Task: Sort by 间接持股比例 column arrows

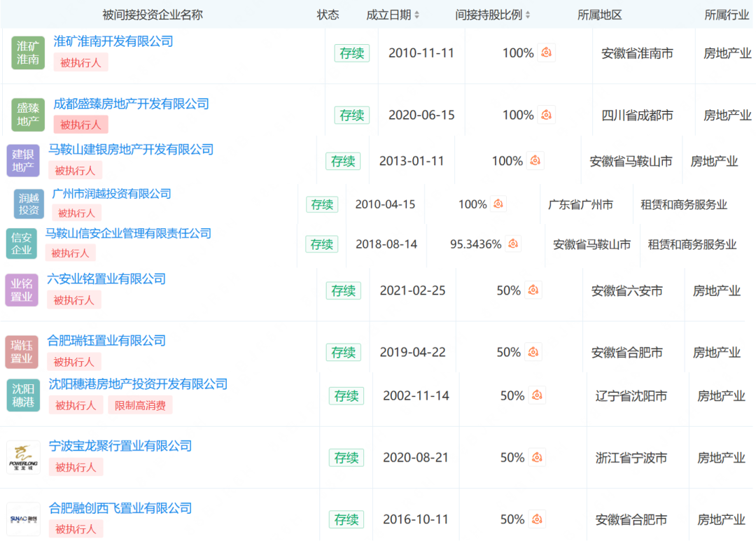Action: [528, 15]
